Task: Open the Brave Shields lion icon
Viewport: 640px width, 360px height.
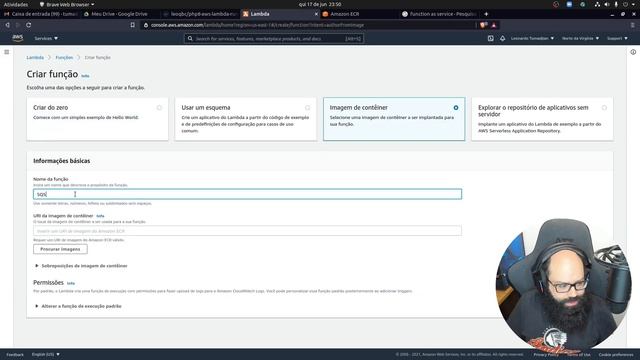Action: point(484,25)
